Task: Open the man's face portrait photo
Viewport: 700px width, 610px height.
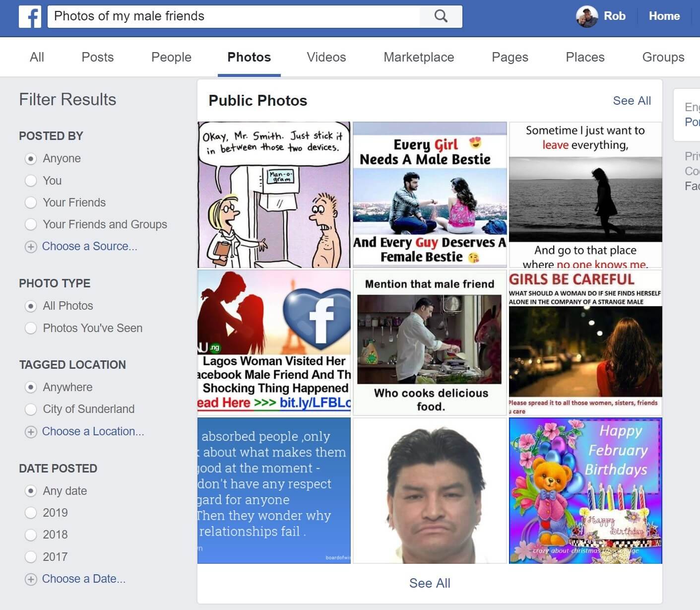Action: tap(430, 490)
